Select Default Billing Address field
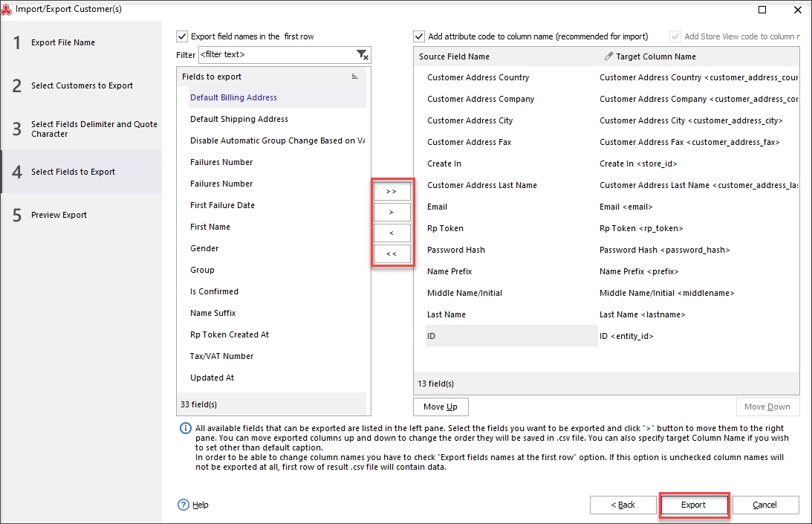 277,97
